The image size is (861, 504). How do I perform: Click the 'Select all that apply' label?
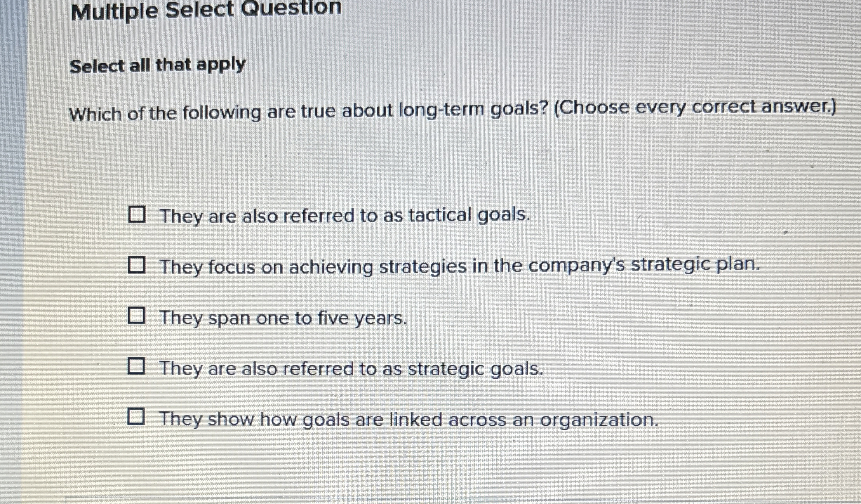(x=157, y=66)
